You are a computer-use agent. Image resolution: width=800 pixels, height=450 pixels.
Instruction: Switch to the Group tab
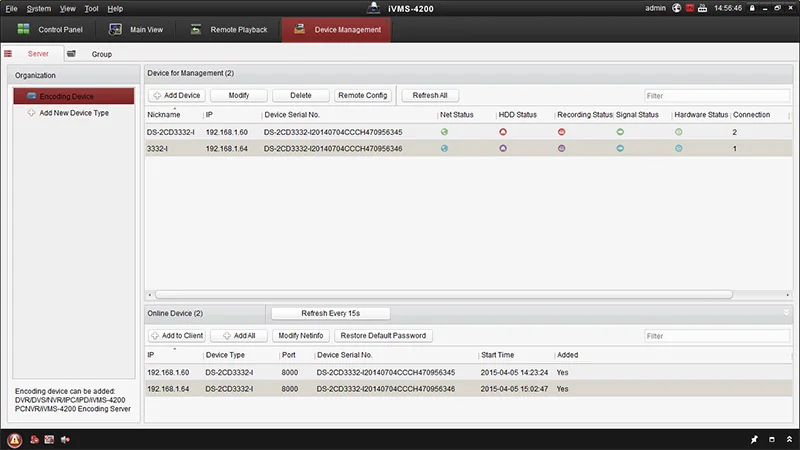click(x=101, y=54)
